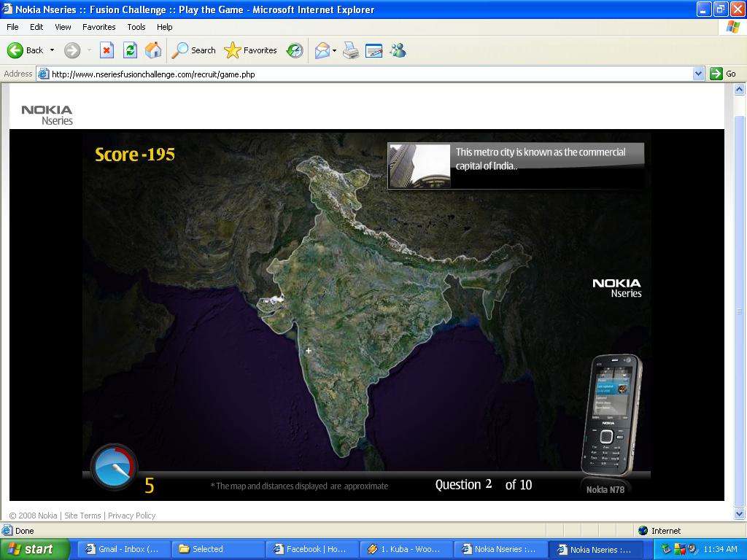Image resolution: width=747 pixels, height=560 pixels.
Task: Open the View menu
Action: pyautogui.click(x=63, y=27)
